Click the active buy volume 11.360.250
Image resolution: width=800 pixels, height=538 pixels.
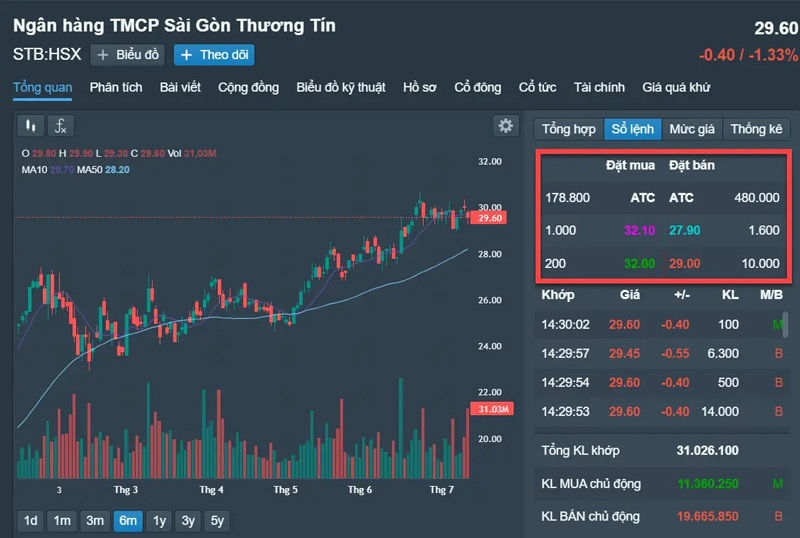708,483
